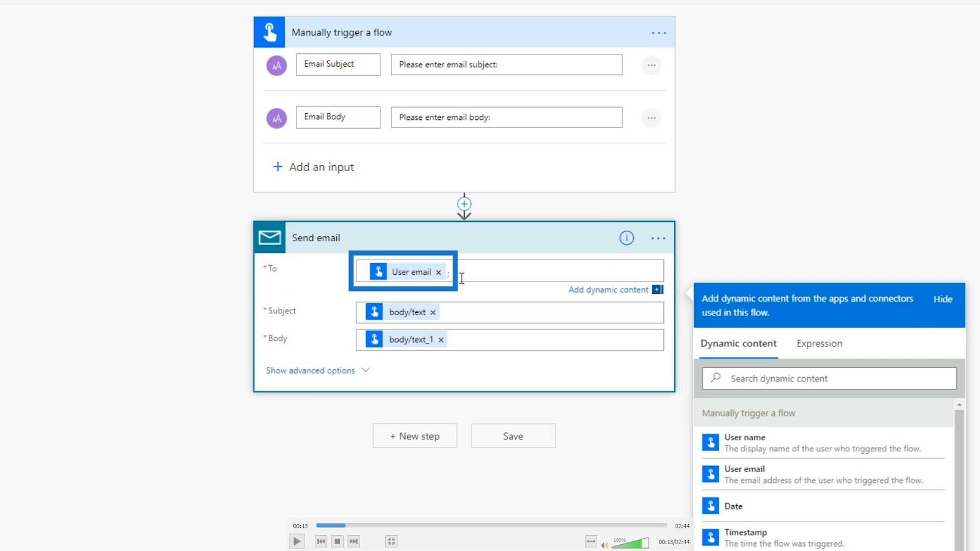Mute the player speaker icon
This screenshot has width=980, height=551.
click(605, 544)
